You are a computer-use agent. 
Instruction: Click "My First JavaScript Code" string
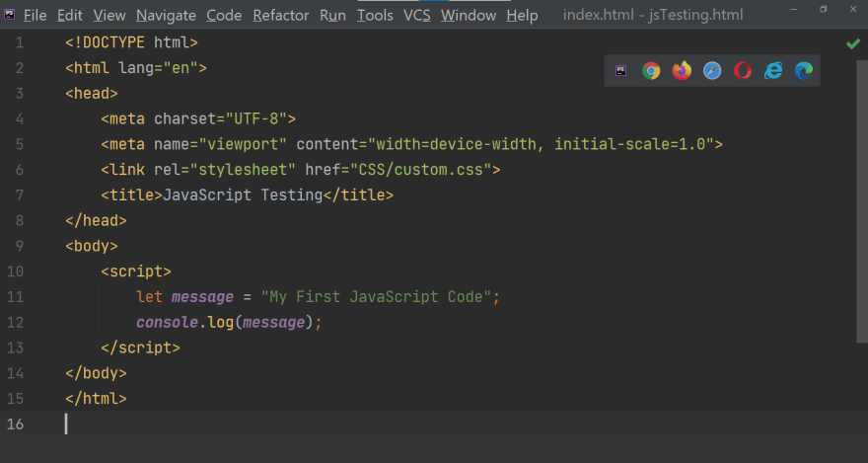pyautogui.click(x=376, y=297)
